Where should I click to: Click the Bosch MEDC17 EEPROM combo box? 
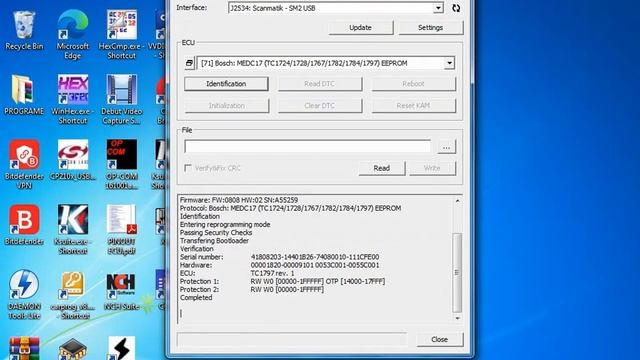point(326,63)
